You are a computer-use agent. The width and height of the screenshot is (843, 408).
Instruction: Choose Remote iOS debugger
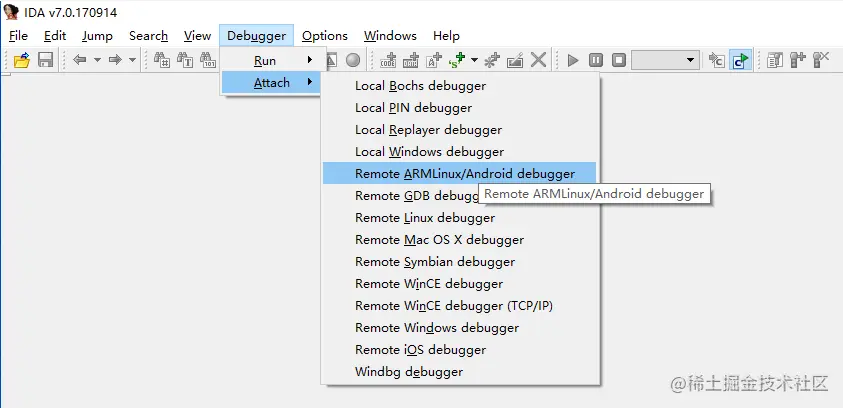pos(460,350)
